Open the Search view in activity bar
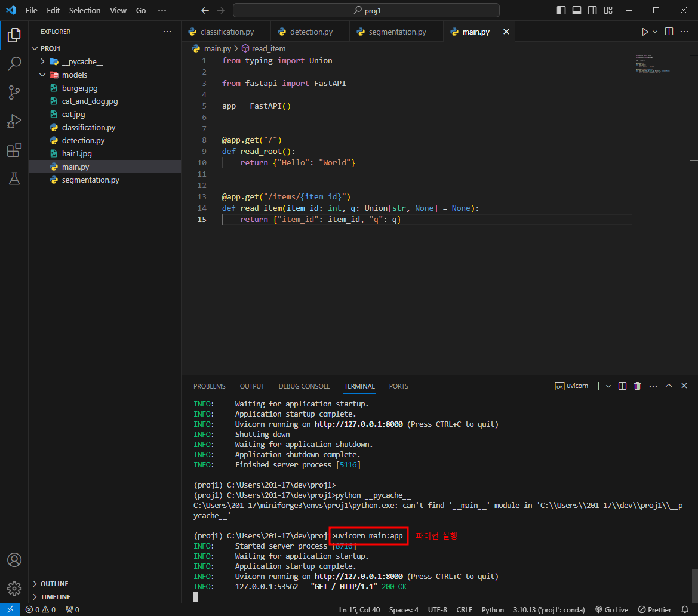 14,64
